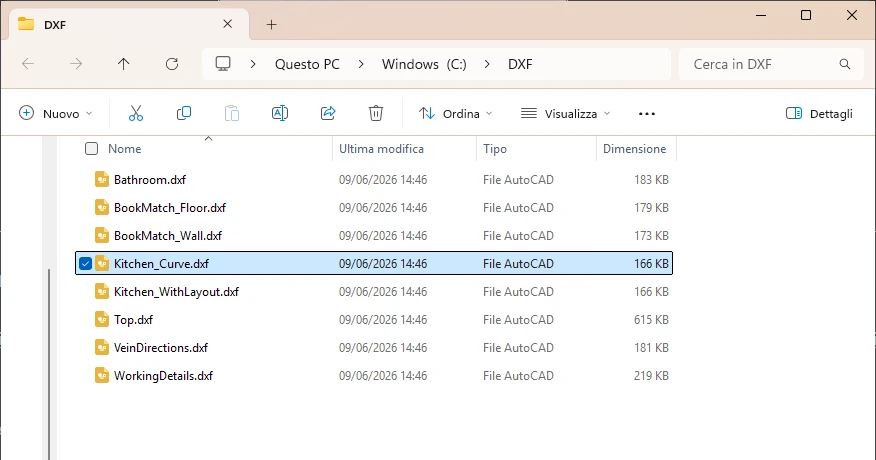Click the Share icon in toolbar

pos(328,113)
